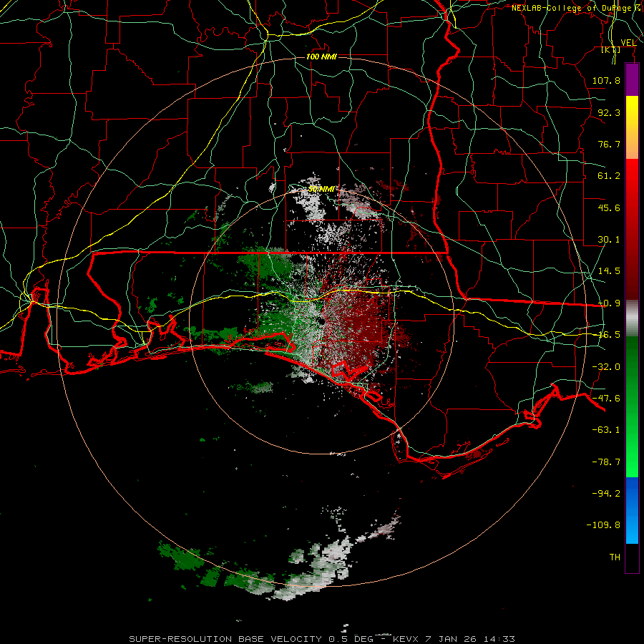Select the -109.8 velocity scale value

(x=603, y=525)
